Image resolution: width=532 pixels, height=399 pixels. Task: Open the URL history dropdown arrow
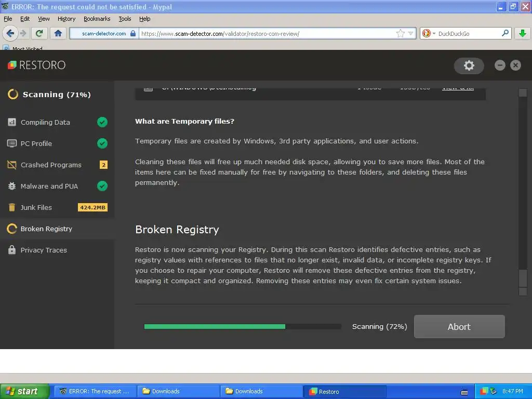[410, 33]
